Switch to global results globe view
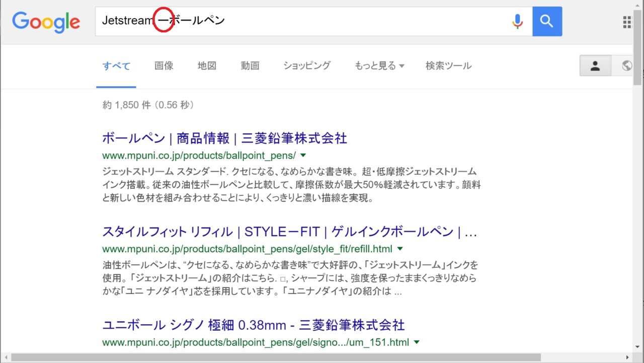Screen dimensions: 644x363 coord(626,66)
